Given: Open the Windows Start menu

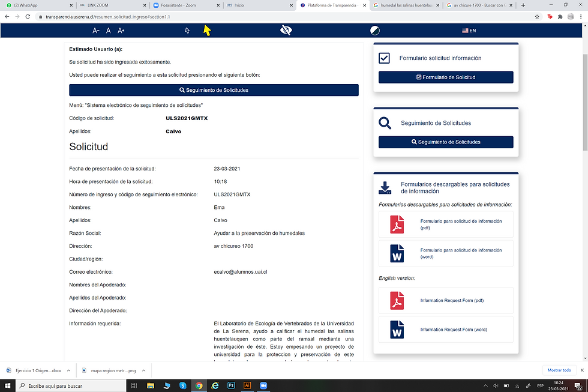Looking at the screenshot, I should (x=7, y=385).
